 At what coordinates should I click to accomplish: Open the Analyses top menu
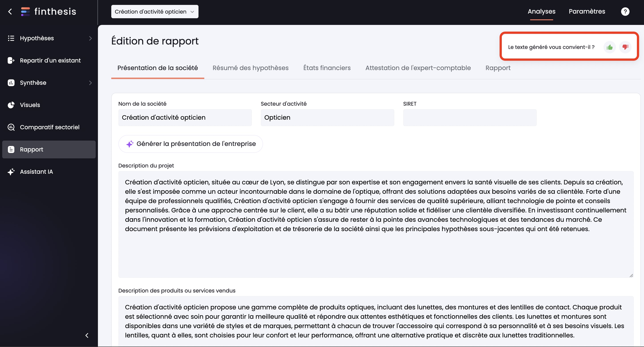[541, 12]
